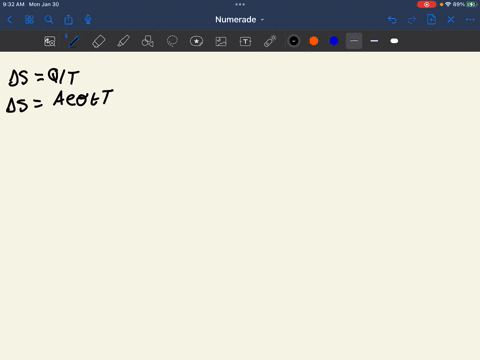Select the Highlighter tool

pos(123,41)
